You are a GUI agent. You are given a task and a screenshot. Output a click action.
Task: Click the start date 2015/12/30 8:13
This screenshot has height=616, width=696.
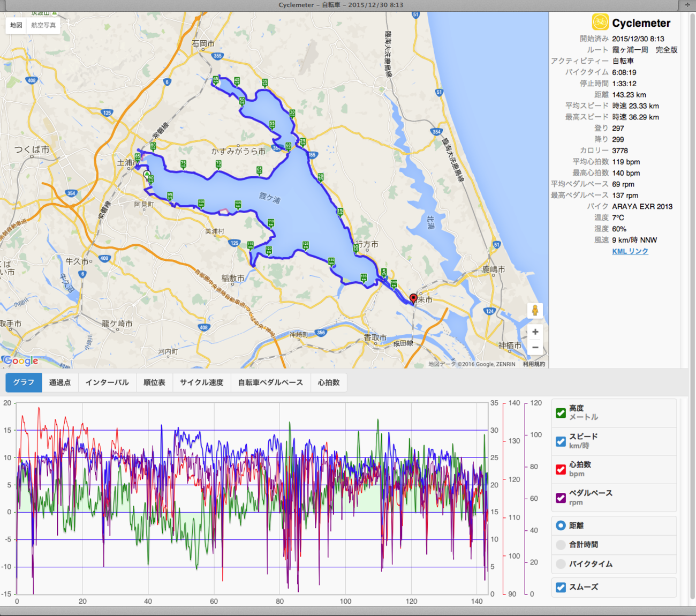638,39
